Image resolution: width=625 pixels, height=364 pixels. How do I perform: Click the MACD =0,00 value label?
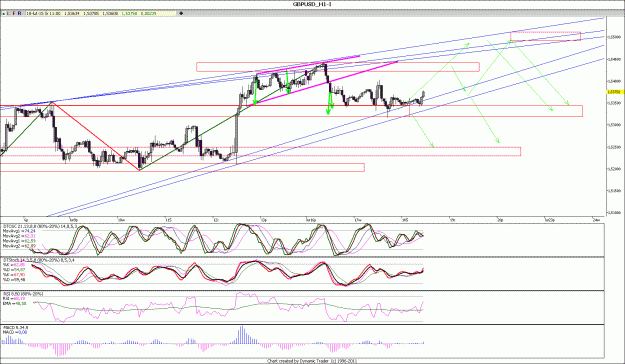tap(15, 332)
